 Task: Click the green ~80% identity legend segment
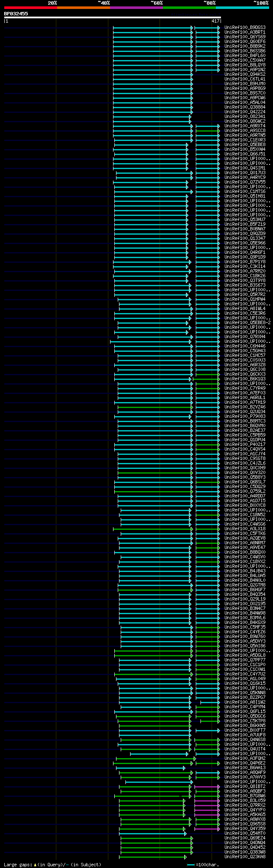pyautogui.click(x=189, y=8)
